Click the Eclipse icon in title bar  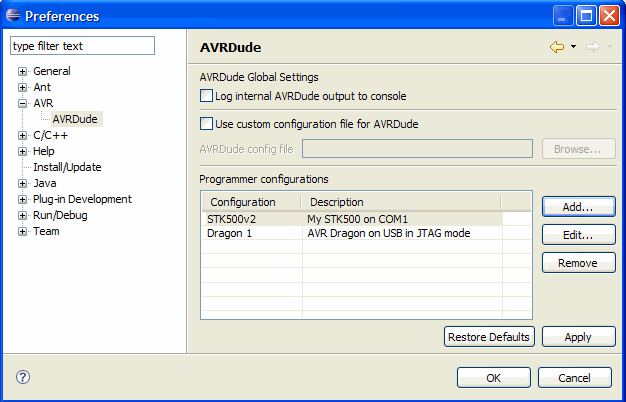12,16
